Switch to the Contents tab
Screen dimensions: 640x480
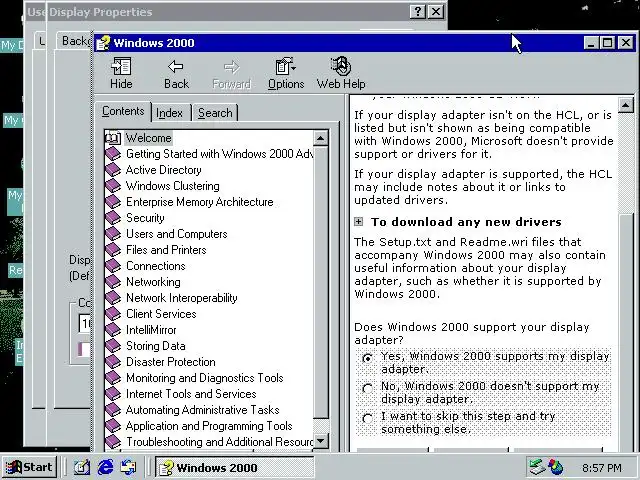pos(123,111)
